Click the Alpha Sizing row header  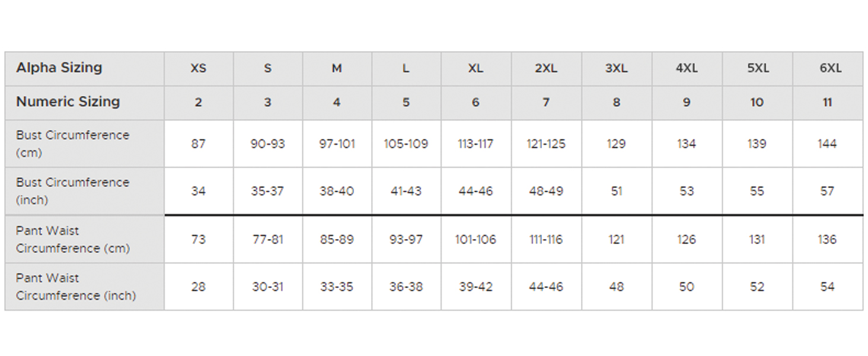[59, 68]
